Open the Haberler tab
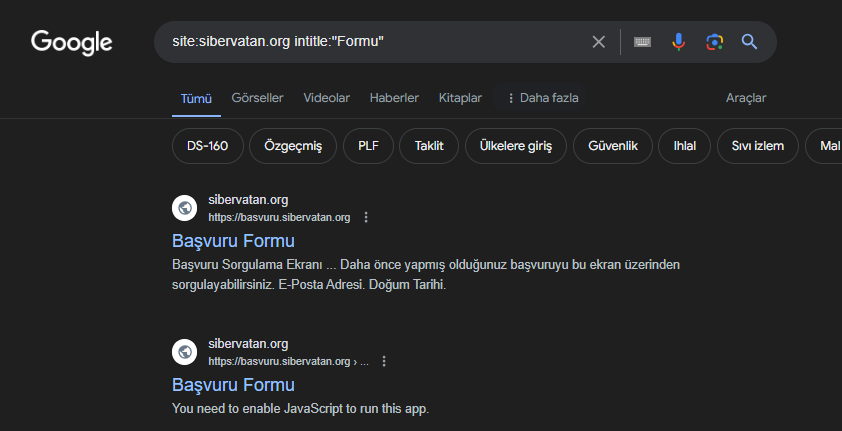Viewport: 842px width, 431px height. click(x=394, y=98)
